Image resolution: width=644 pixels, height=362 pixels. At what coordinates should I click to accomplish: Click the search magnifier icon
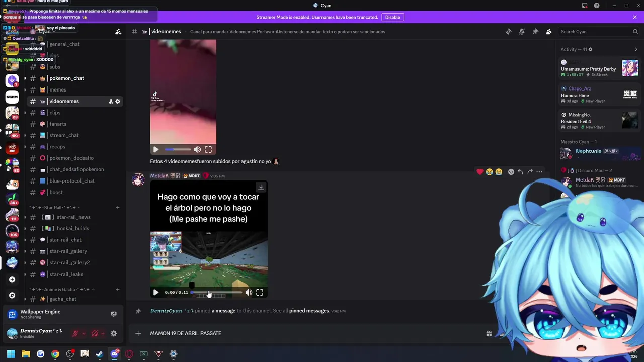coord(635,32)
